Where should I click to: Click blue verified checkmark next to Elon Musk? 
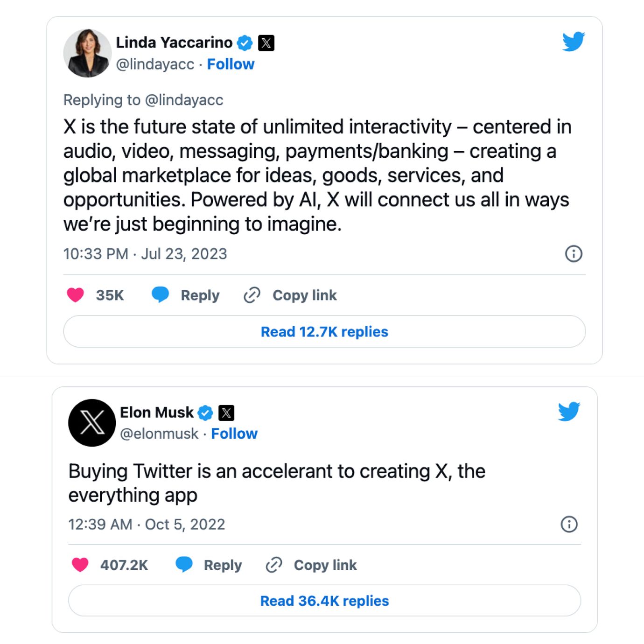(205, 413)
